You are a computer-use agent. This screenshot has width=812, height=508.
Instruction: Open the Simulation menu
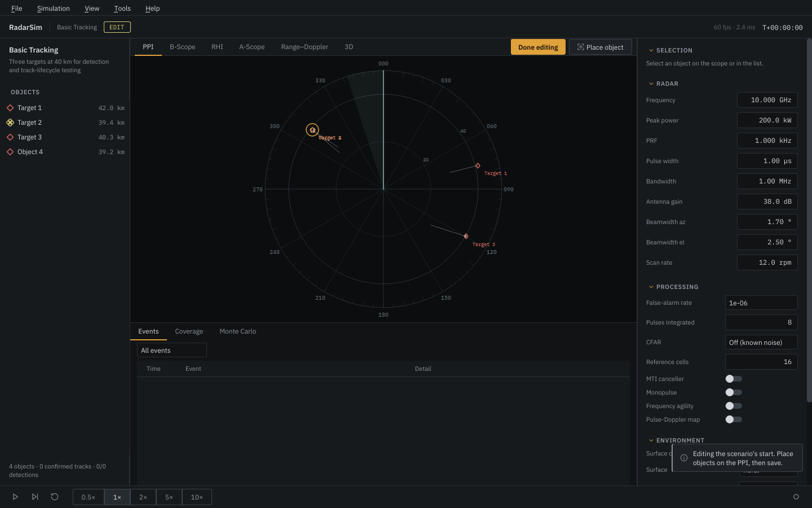point(54,8)
